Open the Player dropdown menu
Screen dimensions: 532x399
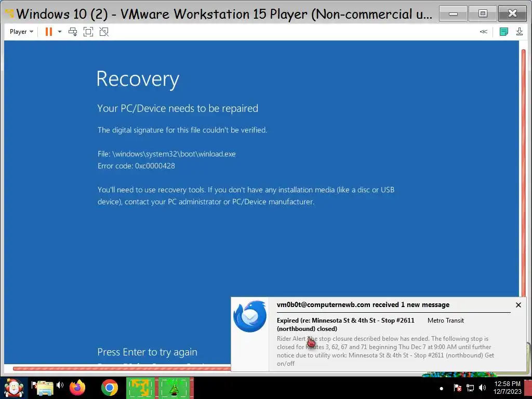[x=21, y=32]
